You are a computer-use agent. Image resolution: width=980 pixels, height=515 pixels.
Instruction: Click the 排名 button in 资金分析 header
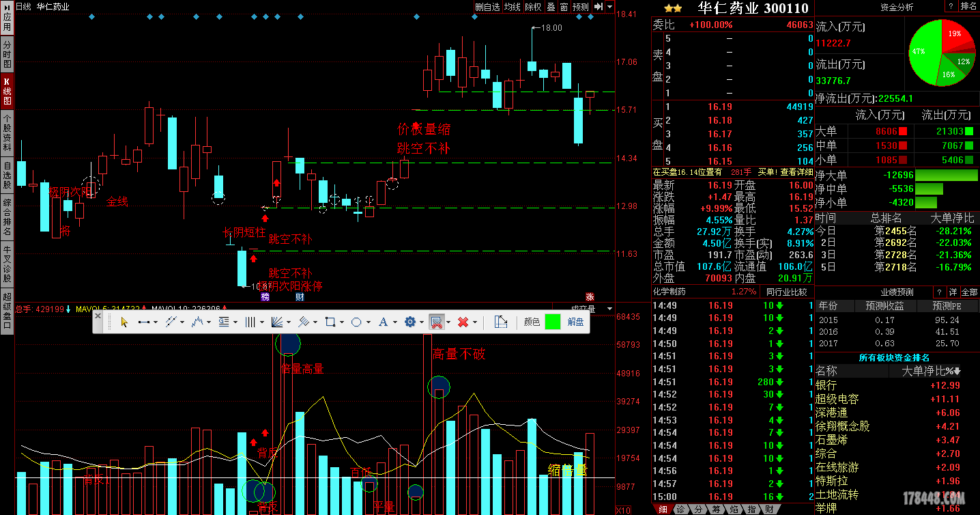pyautogui.click(x=968, y=6)
